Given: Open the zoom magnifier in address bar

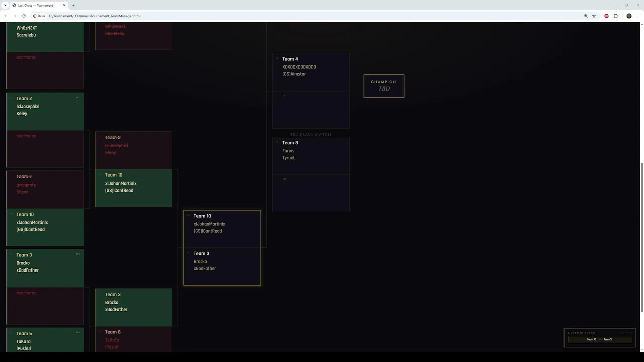Looking at the screenshot, I should click(x=586, y=16).
